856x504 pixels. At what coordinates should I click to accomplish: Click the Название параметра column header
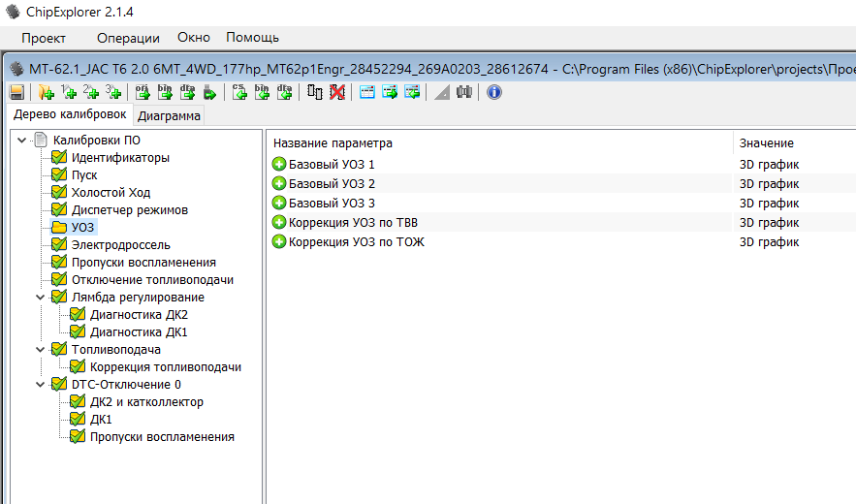(333, 143)
